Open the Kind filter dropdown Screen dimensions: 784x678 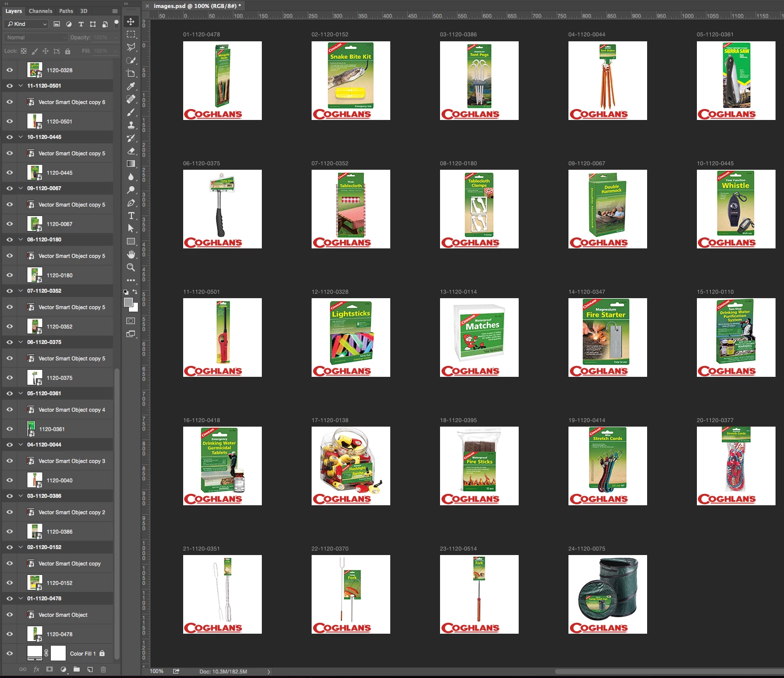(26, 24)
